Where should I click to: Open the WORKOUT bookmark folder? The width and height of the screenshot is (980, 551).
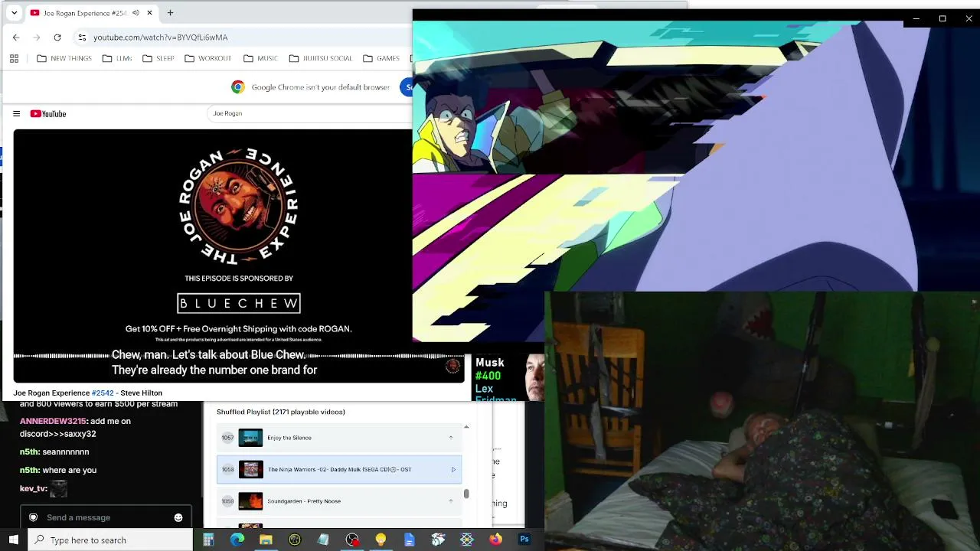click(207, 58)
